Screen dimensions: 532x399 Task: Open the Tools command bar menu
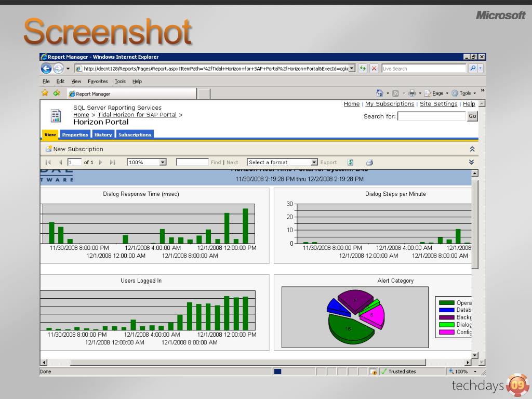pos(464,93)
